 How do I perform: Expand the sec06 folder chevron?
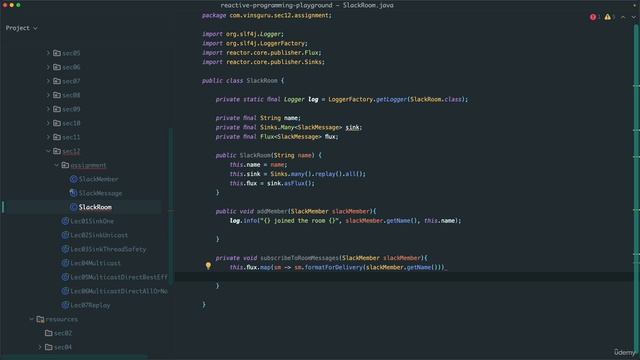click(48, 67)
